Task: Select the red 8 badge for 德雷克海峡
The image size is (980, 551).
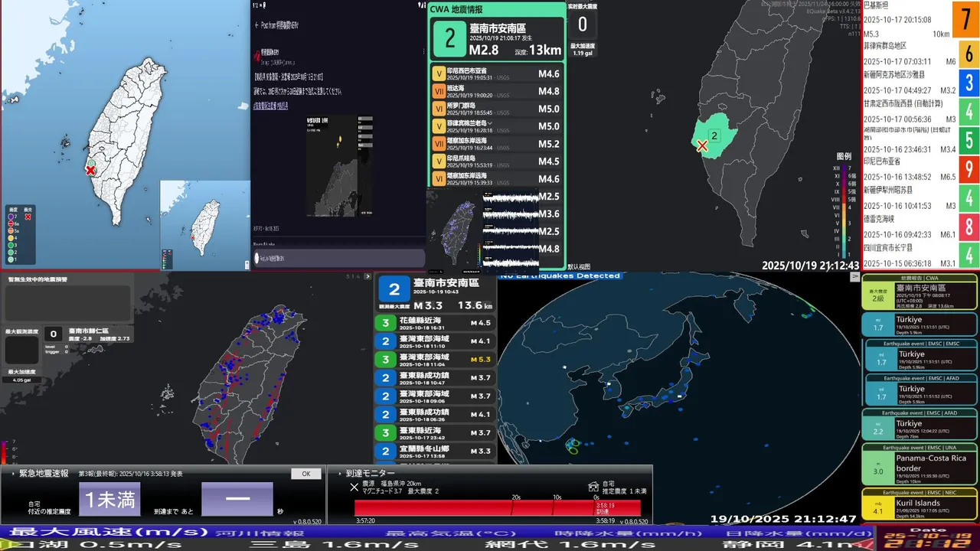Action: (x=969, y=227)
